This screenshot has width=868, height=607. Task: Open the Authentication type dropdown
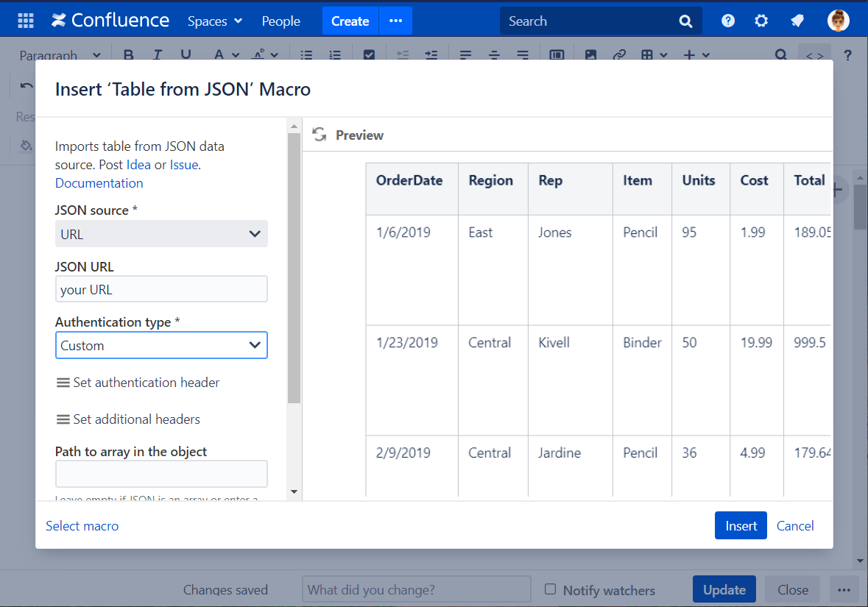pos(161,345)
